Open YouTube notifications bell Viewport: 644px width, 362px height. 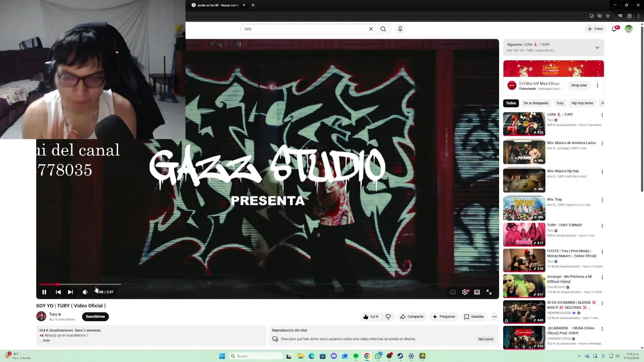tap(614, 29)
